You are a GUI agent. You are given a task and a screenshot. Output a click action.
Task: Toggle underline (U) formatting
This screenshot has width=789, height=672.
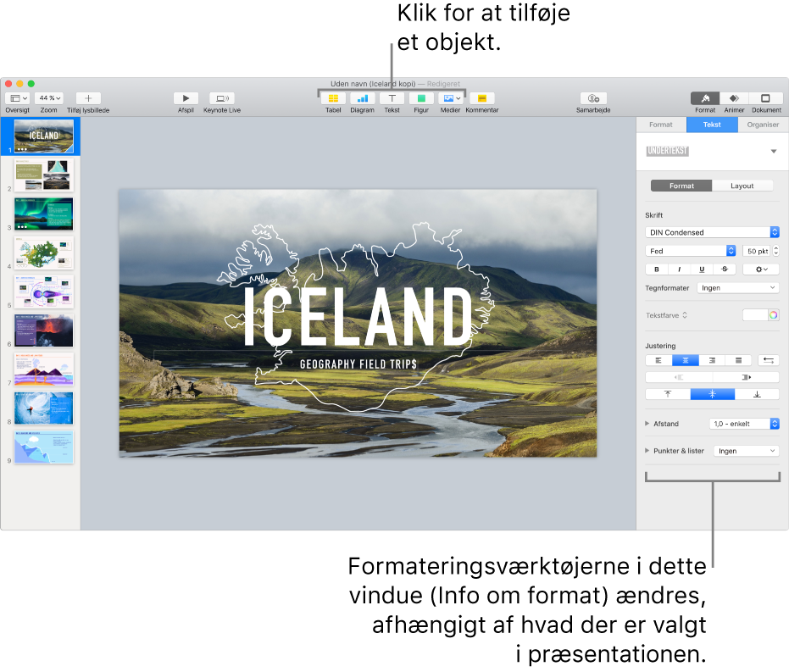(702, 269)
